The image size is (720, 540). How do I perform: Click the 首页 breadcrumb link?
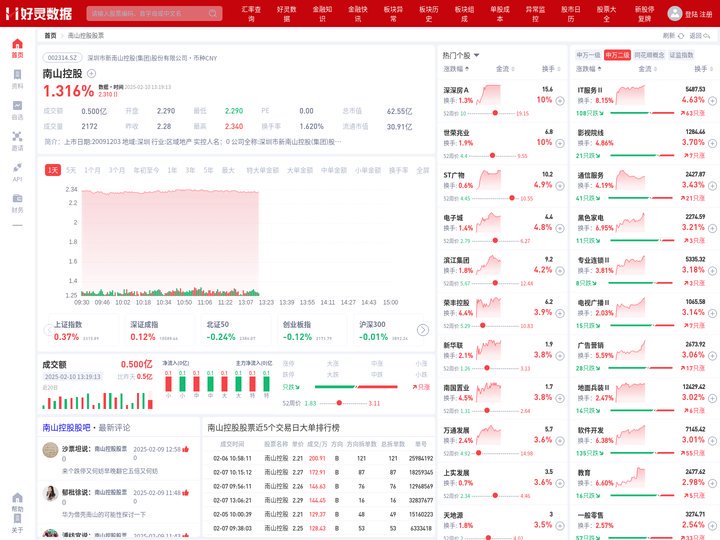(50, 35)
